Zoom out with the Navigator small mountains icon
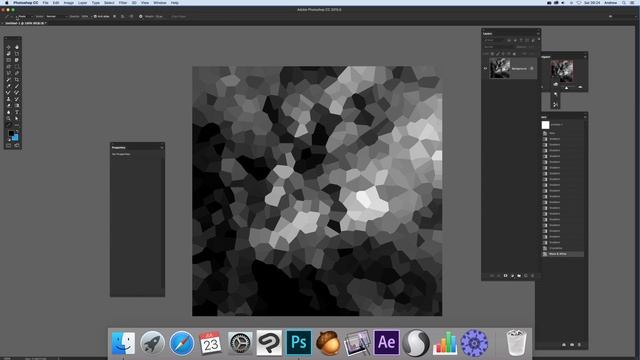 [x=556, y=84]
